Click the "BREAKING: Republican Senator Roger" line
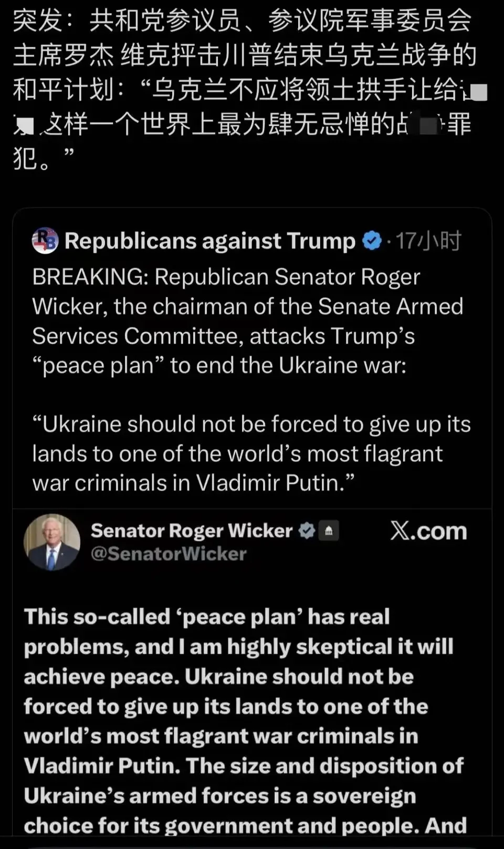This screenshot has height=849, width=504. (x=226, y=277)
